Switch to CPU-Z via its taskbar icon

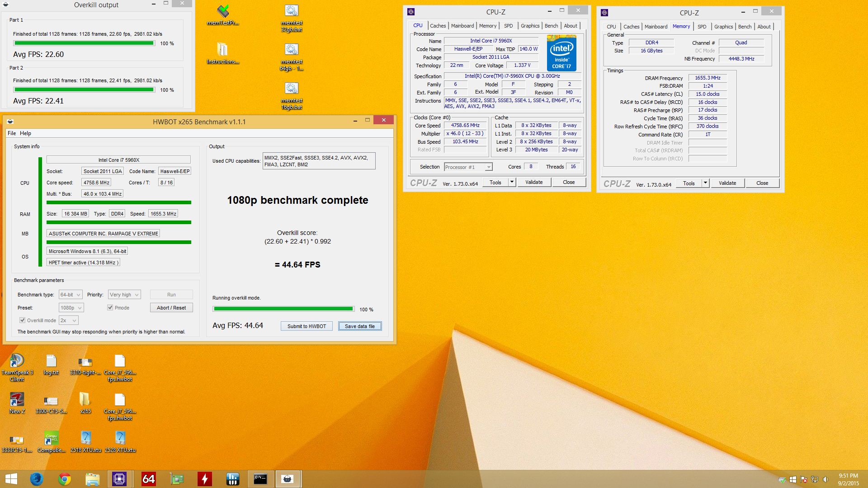120,479
